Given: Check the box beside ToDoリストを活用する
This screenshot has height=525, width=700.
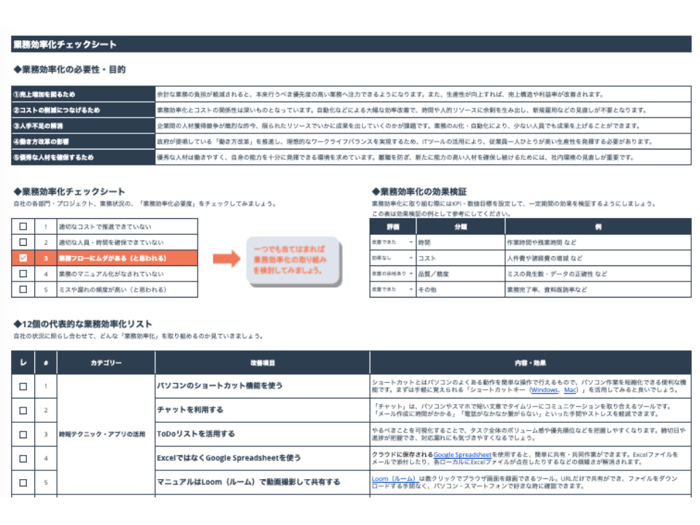Looking at the screenshot, I should click(23, 434).
